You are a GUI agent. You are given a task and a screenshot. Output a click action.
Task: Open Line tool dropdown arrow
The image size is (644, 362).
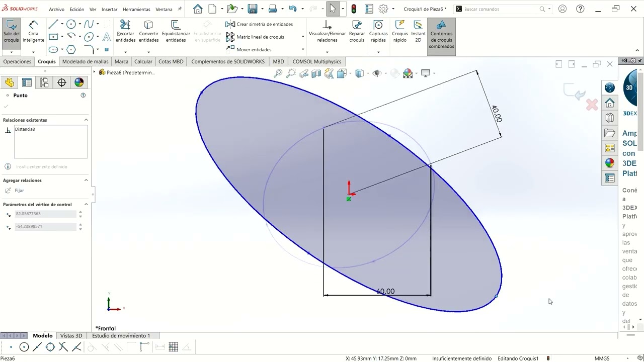62,24
